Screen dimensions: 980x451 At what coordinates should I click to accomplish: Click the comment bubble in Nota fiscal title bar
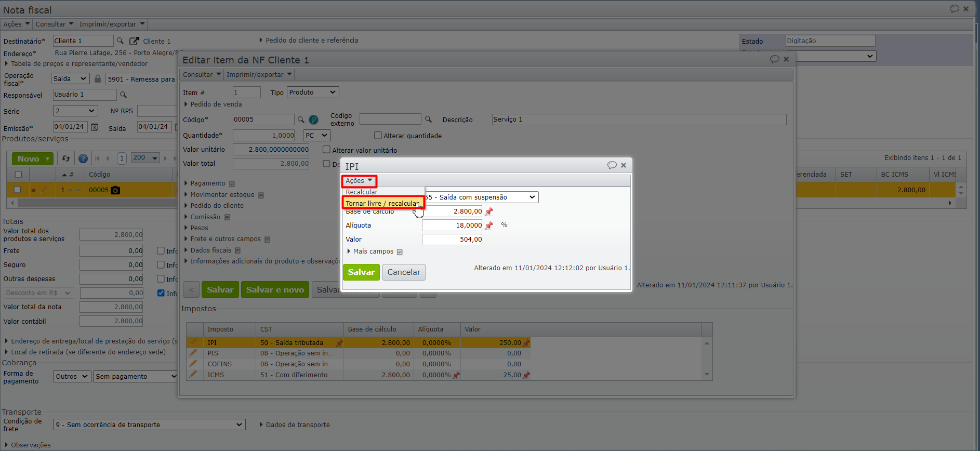(x=955, y=9)
